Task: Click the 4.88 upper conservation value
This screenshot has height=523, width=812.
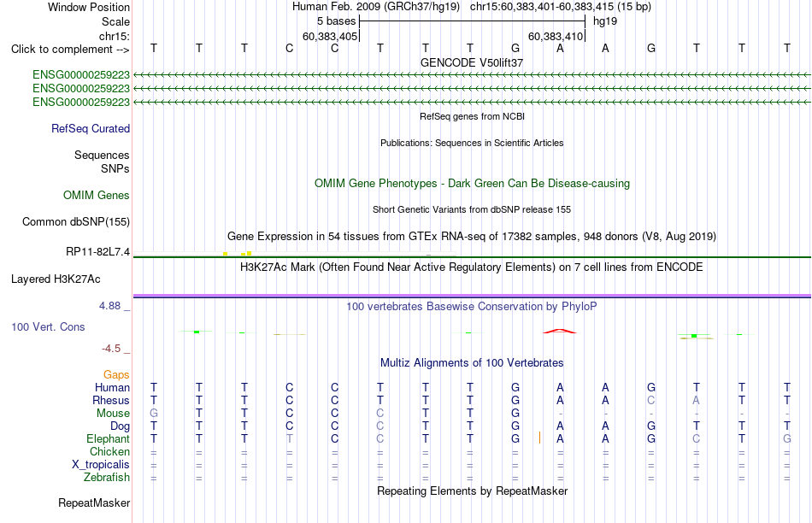Action: [109, 306]
